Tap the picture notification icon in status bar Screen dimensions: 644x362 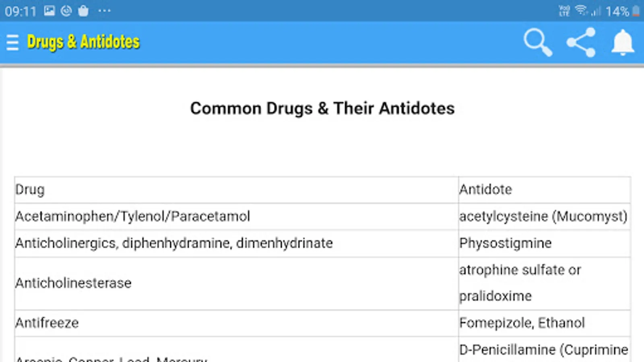pos(49,11)
